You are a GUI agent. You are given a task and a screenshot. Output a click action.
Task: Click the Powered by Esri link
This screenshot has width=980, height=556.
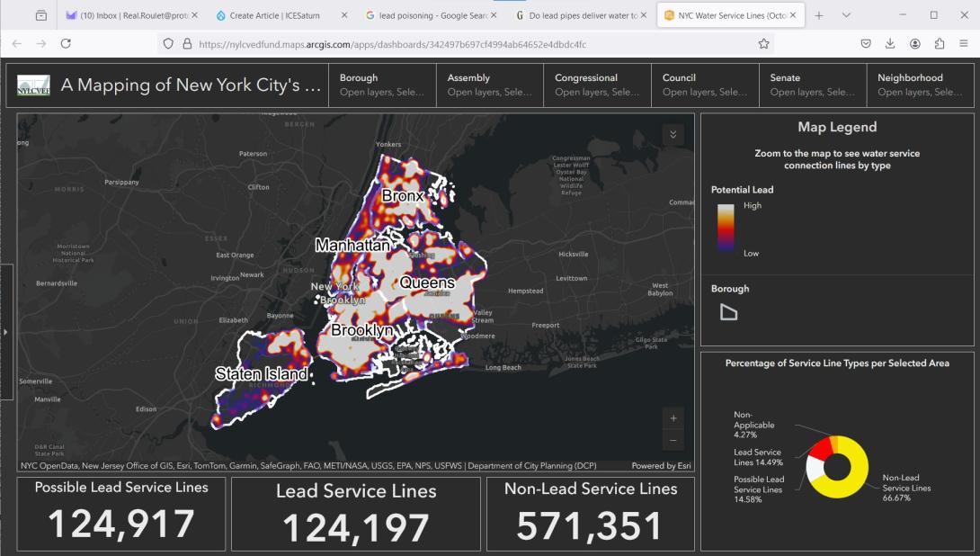661,466
